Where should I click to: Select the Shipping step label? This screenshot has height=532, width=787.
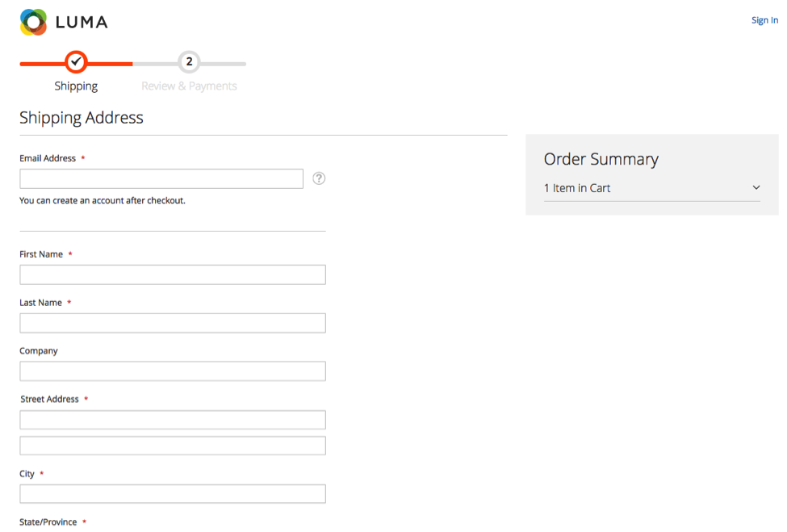75,85
